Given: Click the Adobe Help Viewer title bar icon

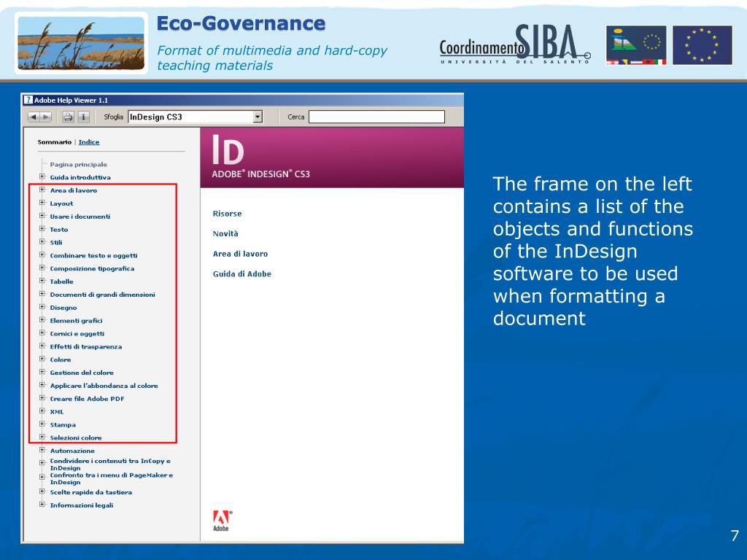Looking at the screenshot, I should 28,100.
